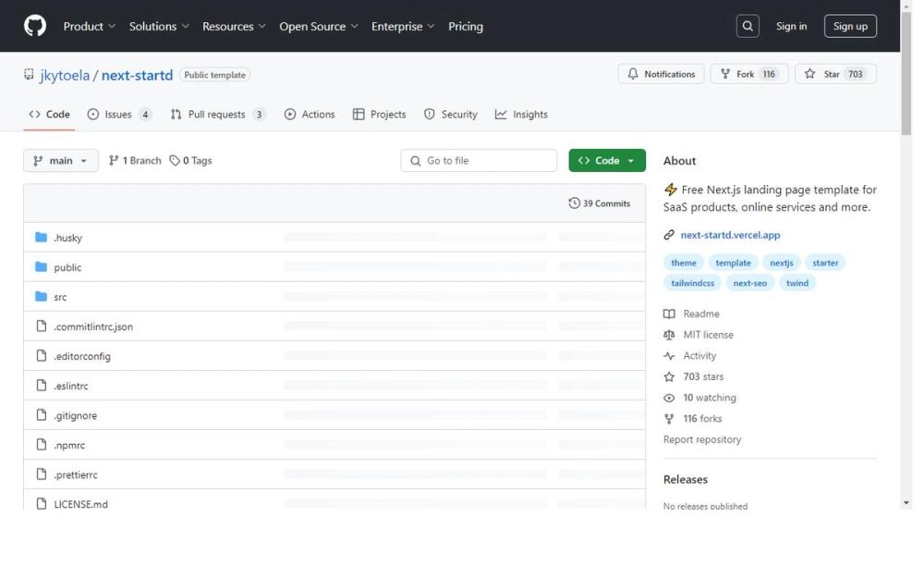
Task: Click the scales icon beside MIT license
Action: pos(669,335)
